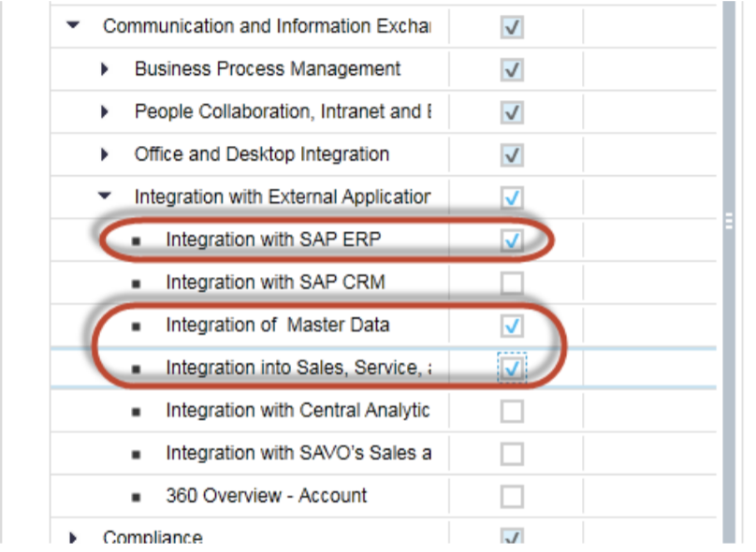Expand People Collaboration, Intranet node
The width and height of the screenshot is (756, 552).
click(105, 112)
